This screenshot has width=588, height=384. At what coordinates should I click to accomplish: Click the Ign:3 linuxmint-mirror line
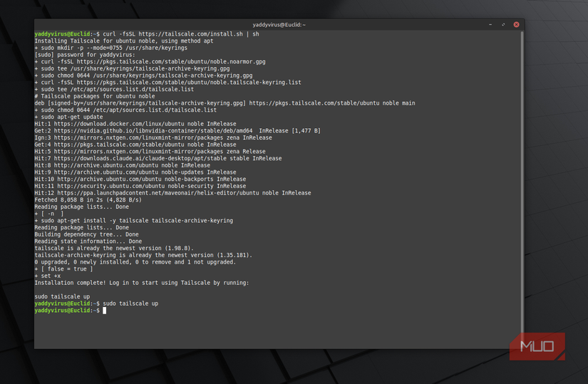pyautogui.click(x=153, y=137)
